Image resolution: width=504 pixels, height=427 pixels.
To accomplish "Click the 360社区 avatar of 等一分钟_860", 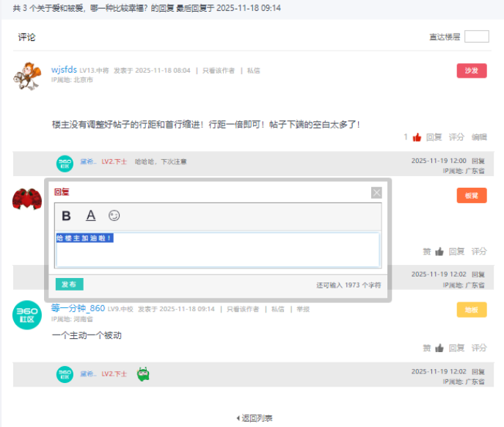I will coord(27,315).
